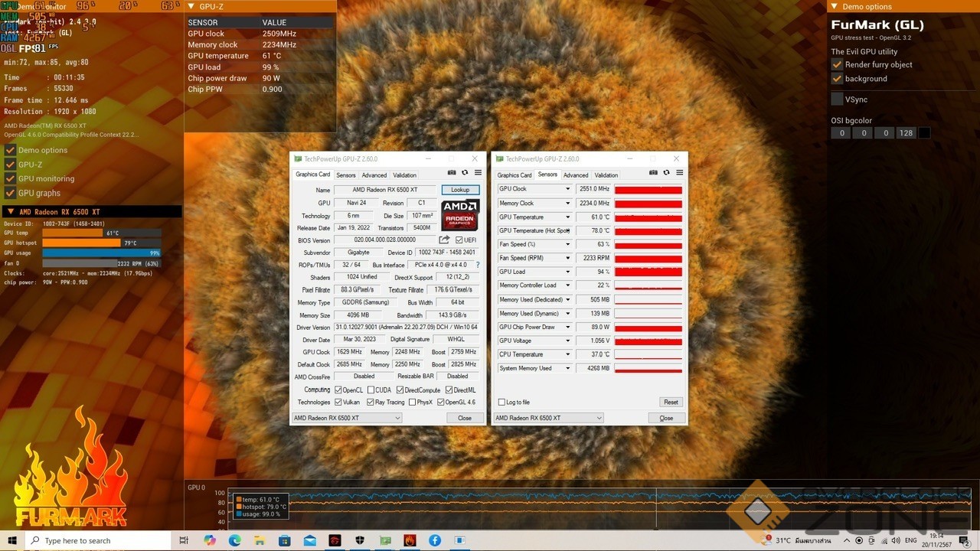
Task: Open FurMark from the taskbar flame icon
Action: pos(410,540)
